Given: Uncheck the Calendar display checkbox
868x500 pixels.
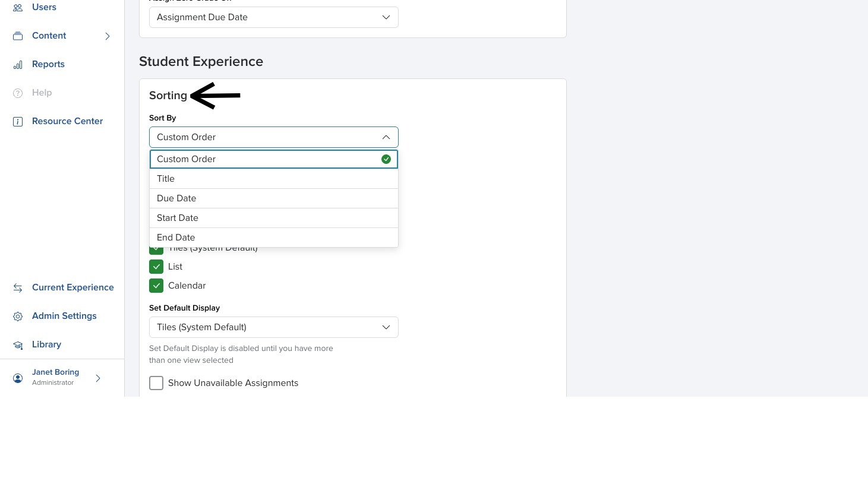Looking at the screenshot, I should click(156, 286).
